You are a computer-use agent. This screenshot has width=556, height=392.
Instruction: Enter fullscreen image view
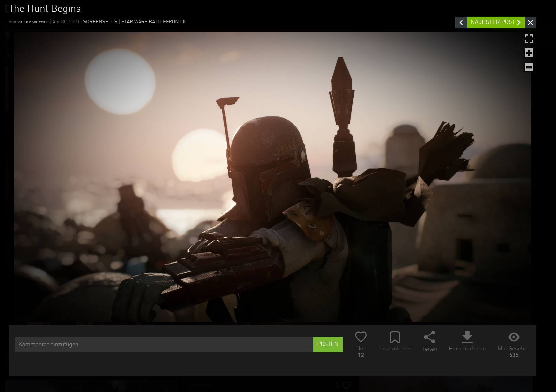tap(529, 39)
